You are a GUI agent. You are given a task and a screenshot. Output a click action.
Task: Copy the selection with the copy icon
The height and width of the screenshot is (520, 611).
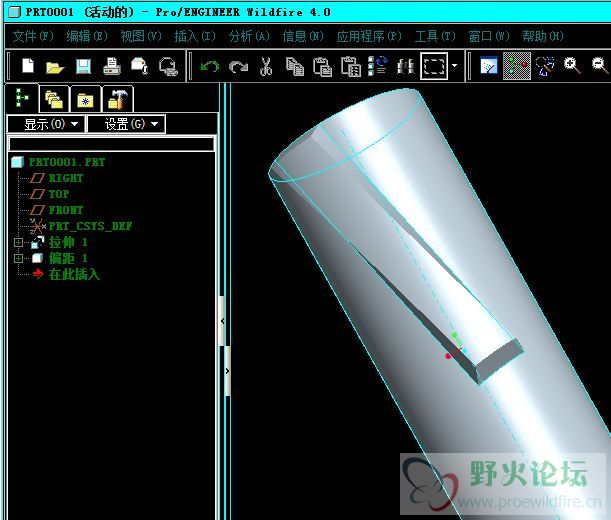(295, 66)
